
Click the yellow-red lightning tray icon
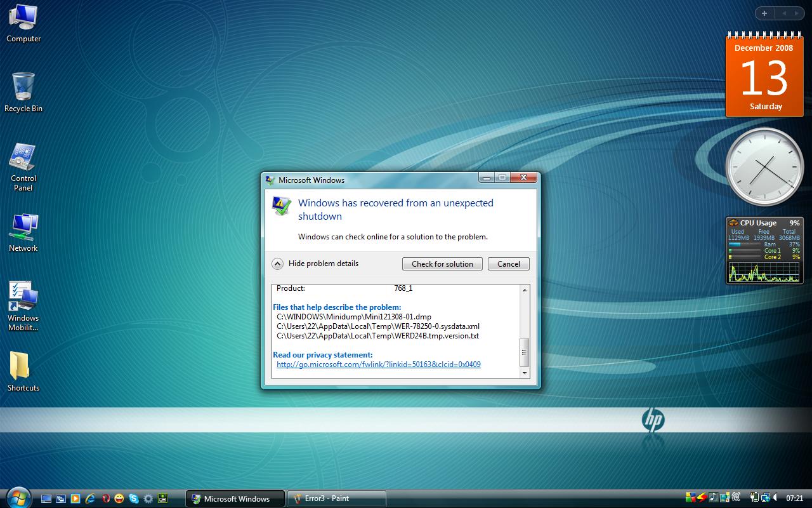[x=702, y=497]
